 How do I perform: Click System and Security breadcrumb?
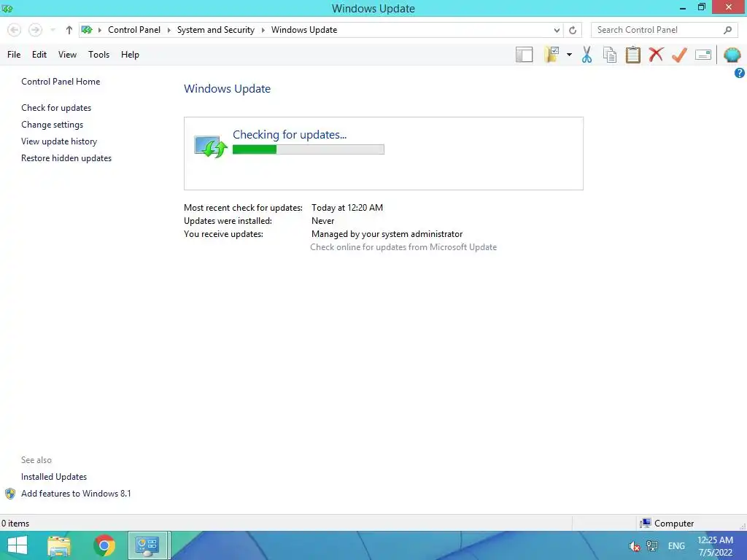(215, 29)
